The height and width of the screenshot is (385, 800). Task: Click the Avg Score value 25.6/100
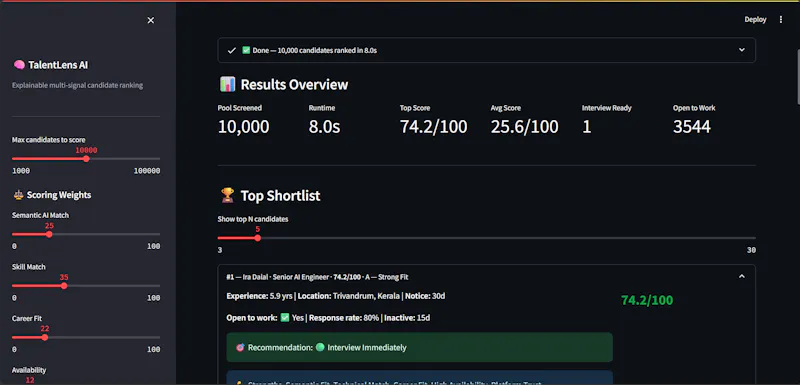(x=524, y=126)
